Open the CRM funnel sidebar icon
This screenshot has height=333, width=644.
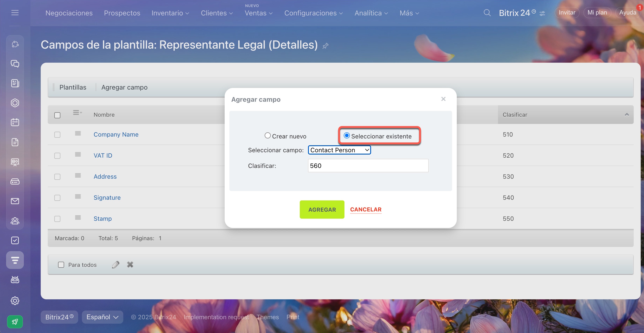point(15,260)
